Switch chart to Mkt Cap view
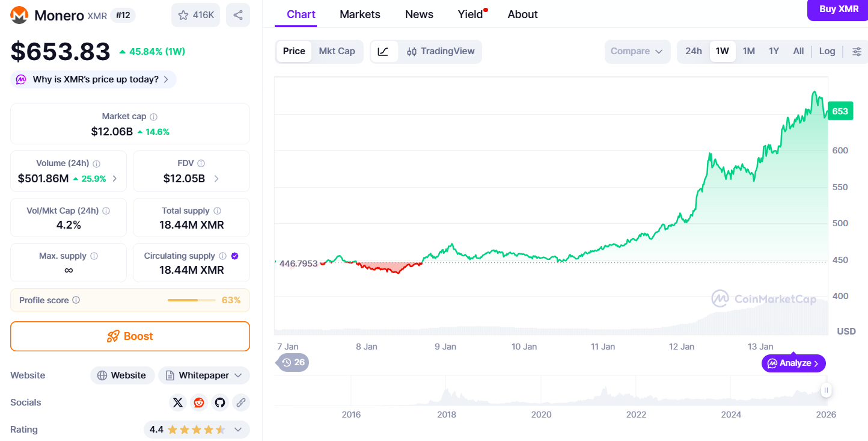This screenshot has width=868, height=441. tap(337, 51)
